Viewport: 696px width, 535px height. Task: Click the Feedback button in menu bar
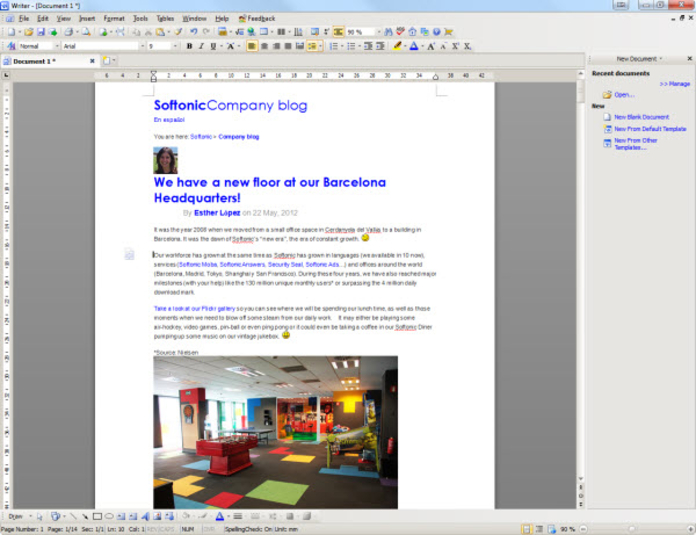click(257, 18)
